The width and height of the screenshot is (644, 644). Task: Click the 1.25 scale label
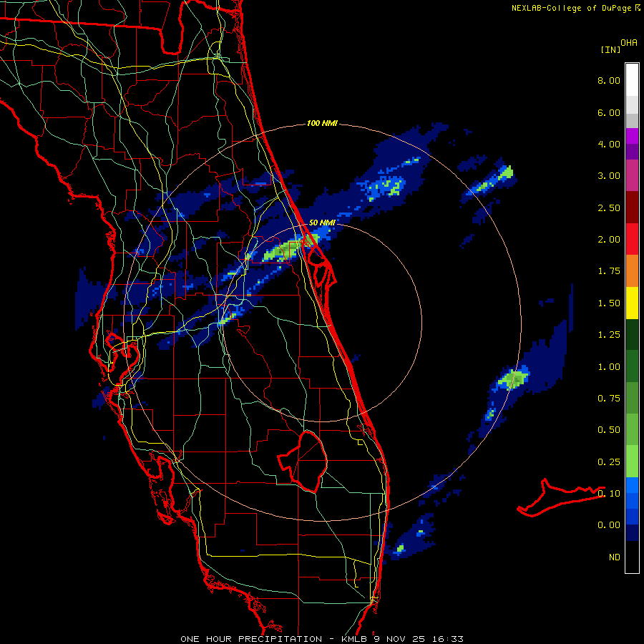pos(609,335)
